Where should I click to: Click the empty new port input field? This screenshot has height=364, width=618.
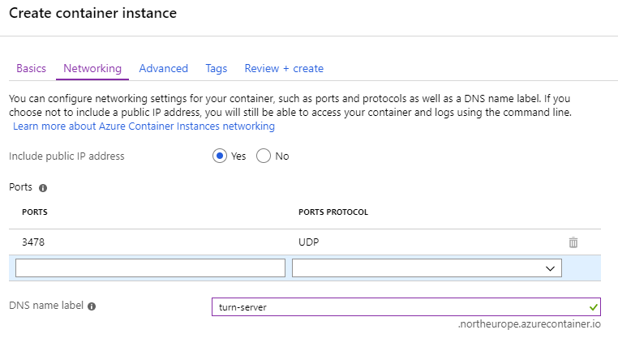(x=150, y=268)
